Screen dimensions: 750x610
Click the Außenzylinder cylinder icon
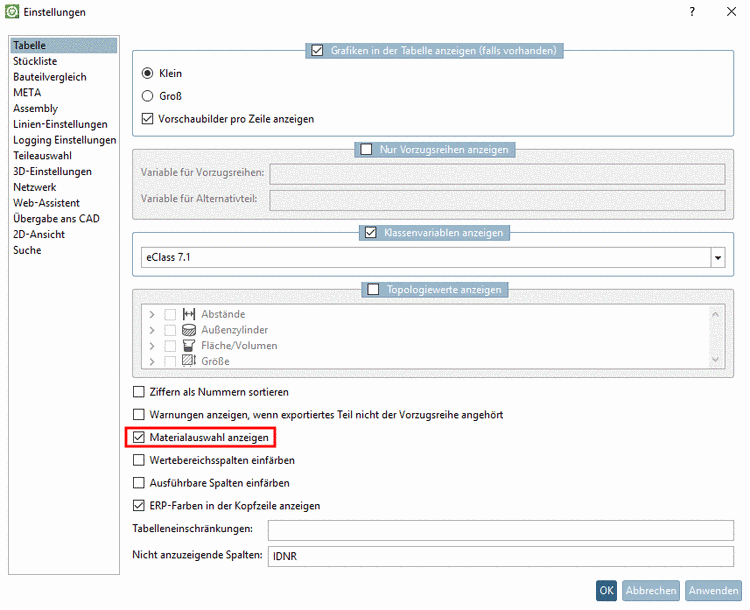pyautogui.click(x=189, y=330)
